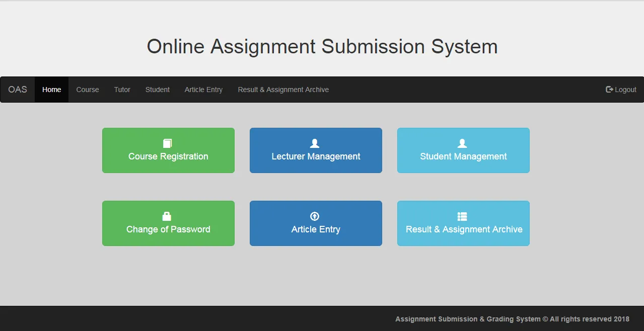
Task: Click the lock icon on Change of Password
Action: click(x=167, y=216)
